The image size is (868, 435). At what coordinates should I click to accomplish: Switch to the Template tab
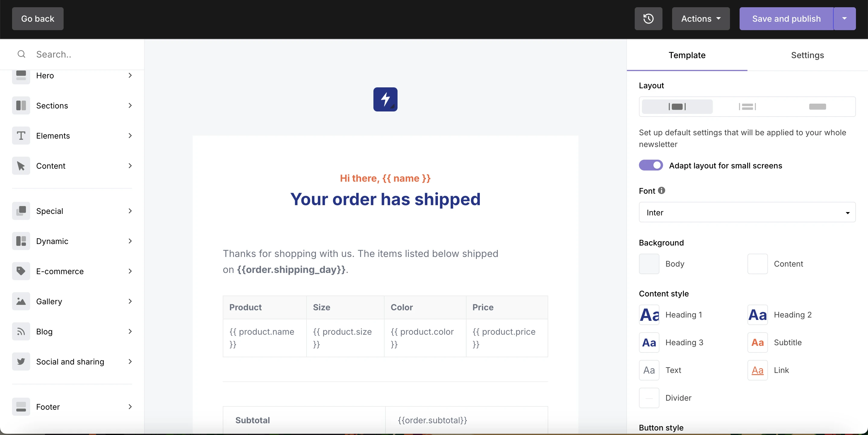[687, 55]
